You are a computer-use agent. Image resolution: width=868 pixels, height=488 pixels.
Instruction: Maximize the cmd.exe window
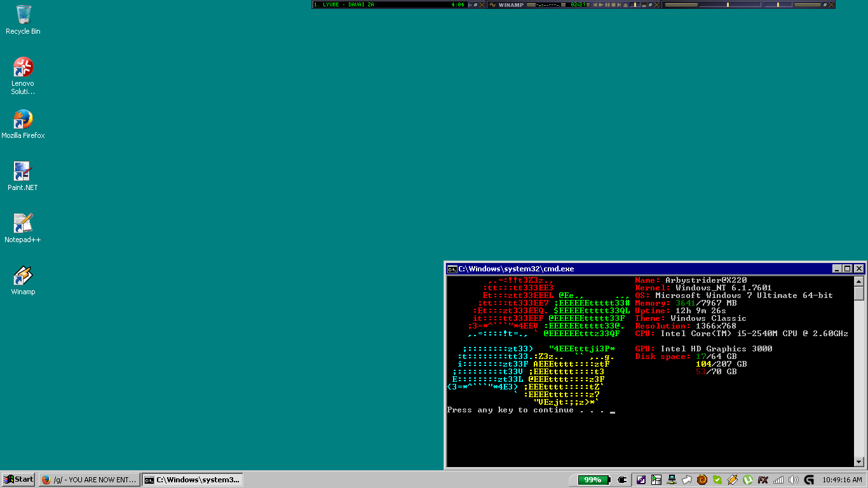[848, 269]
